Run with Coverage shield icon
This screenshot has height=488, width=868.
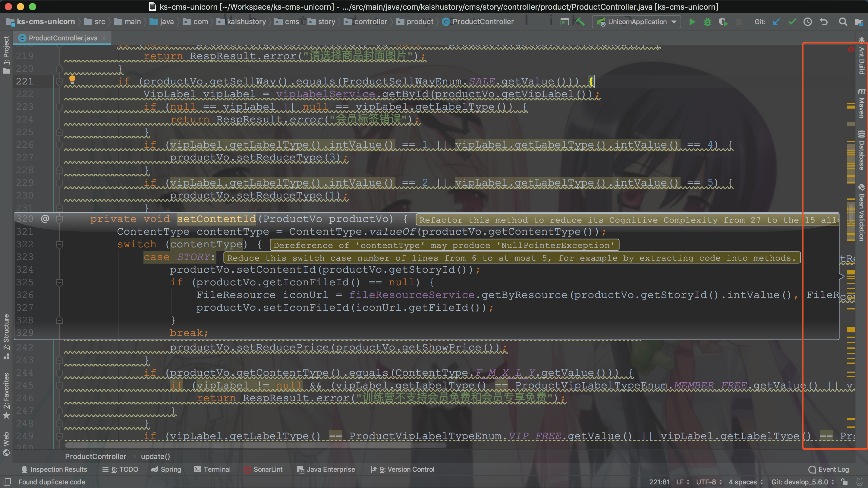click(723, 22)
